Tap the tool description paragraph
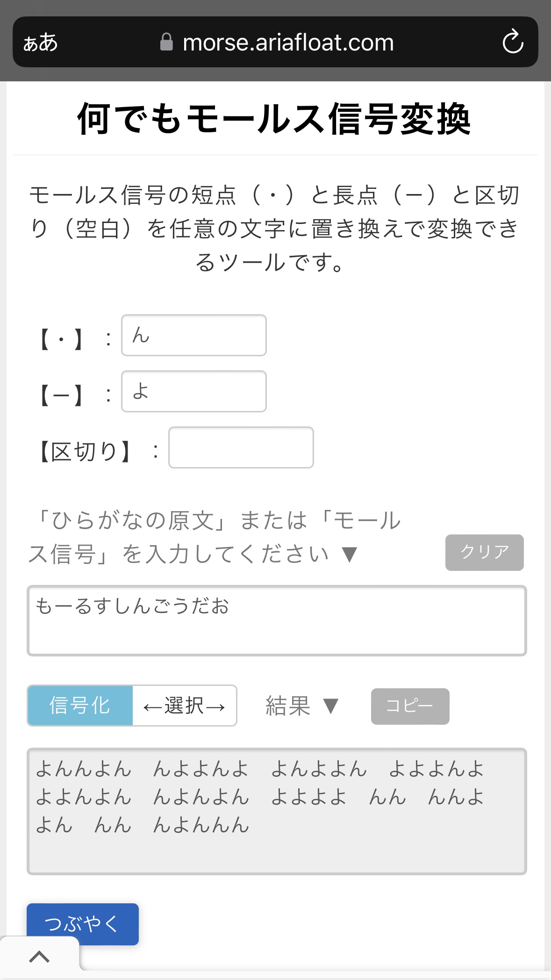The image size is (551, 980). pyautogui.click(x=274, y=229)
